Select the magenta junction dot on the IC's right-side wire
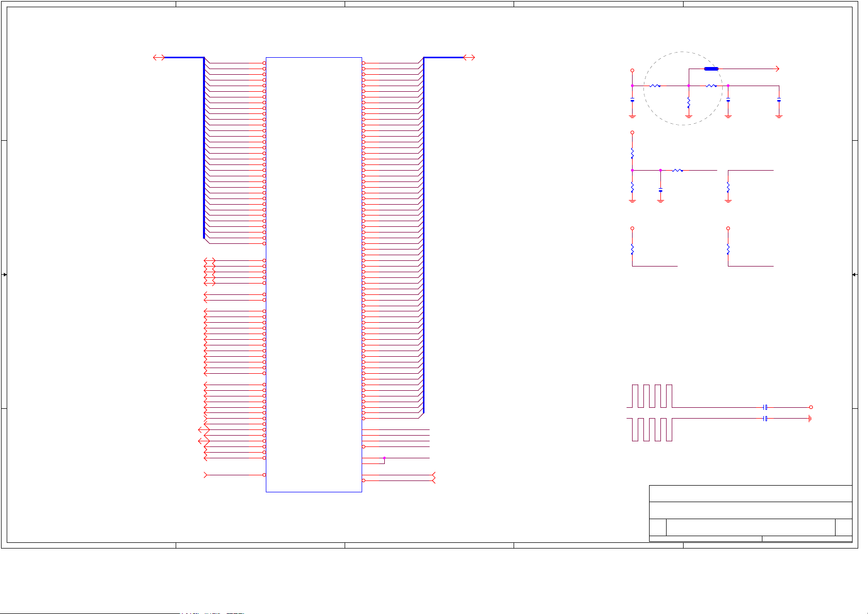868x614 pixels. coord(384,458)
